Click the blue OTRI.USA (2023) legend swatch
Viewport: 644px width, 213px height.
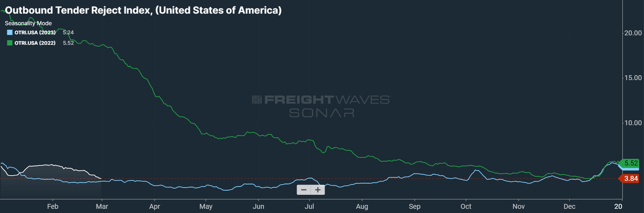coord(9,32)
